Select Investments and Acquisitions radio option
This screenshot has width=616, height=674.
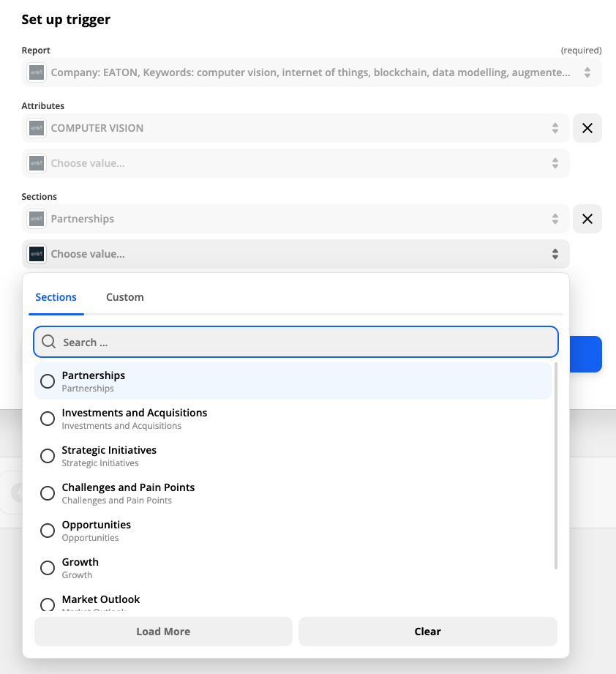point(48,419)
